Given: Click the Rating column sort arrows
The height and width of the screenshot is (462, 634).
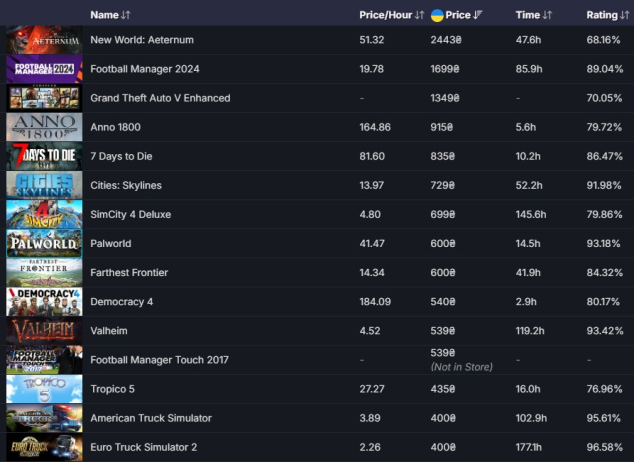Looking at the screenshot, I should click(x=625, y=15).
